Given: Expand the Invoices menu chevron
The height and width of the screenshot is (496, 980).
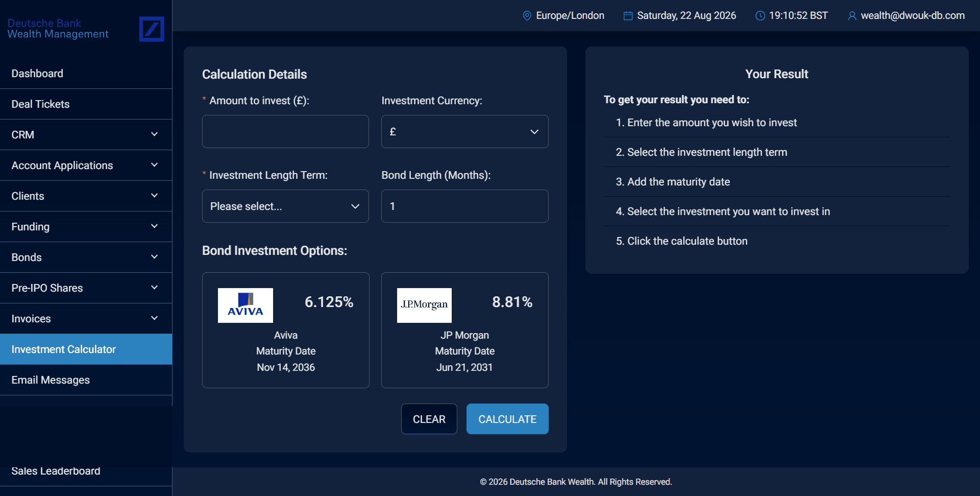Looking at the screenshot, I should (x=155, y=318).
